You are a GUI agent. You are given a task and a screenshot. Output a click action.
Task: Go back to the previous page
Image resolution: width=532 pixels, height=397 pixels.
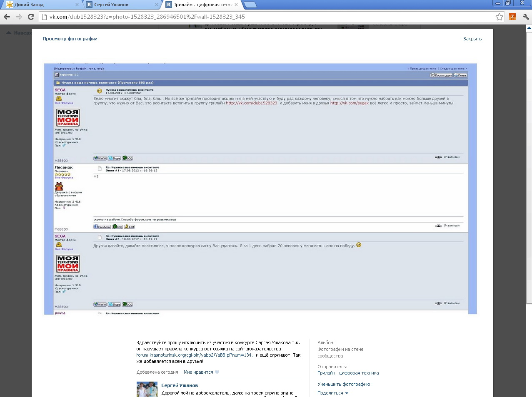point(7,17)
